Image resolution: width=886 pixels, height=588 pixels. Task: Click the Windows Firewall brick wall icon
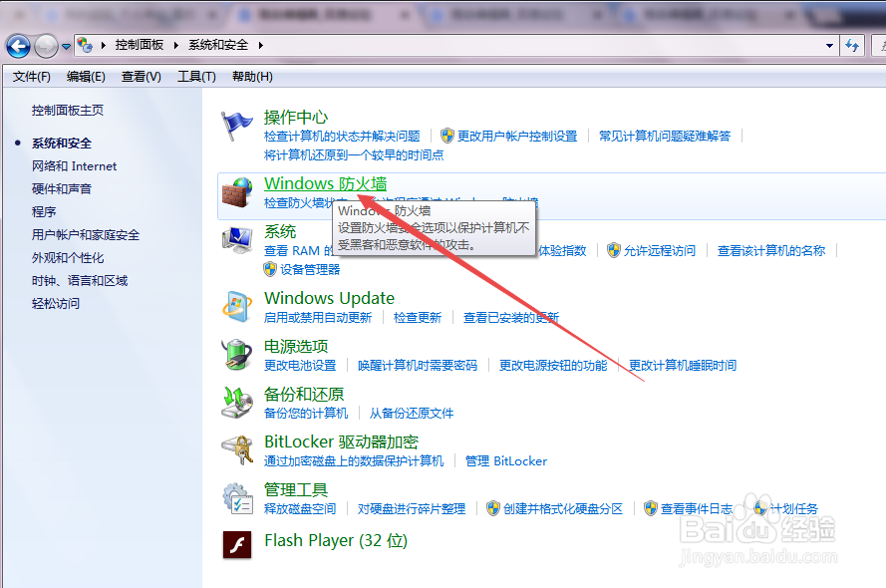click(237, 192)
